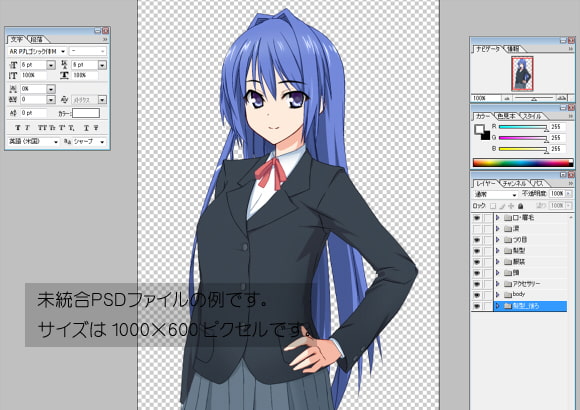Click the foreground color swatch in Color panel
Image resolution: width=580 pixels, height=410 pixels.
click(479, 129)
